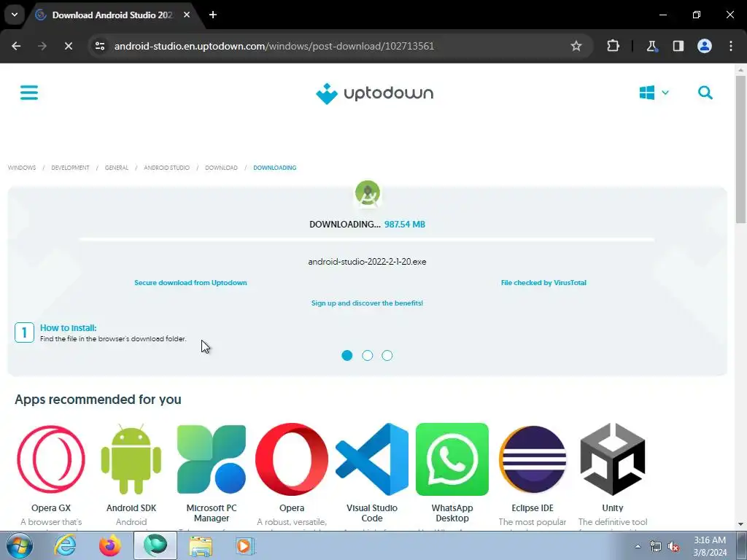747x560 pixels.
Task: Click the muted volume tray icon
Action: click(x=673, y=546)
